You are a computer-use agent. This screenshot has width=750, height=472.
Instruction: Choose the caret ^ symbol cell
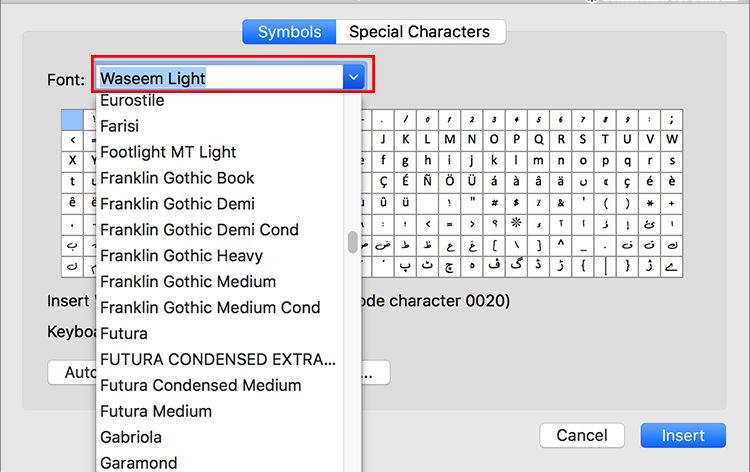tap(561, 245)
